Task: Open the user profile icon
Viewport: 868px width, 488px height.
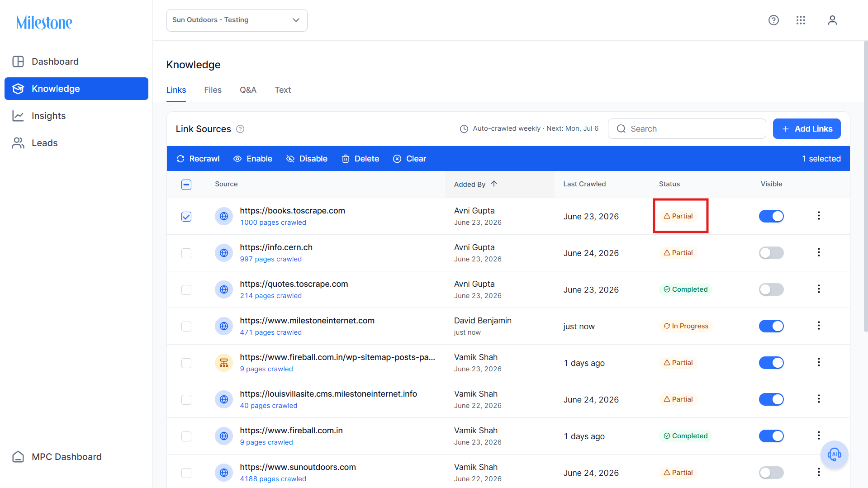Action: (832, 20)
